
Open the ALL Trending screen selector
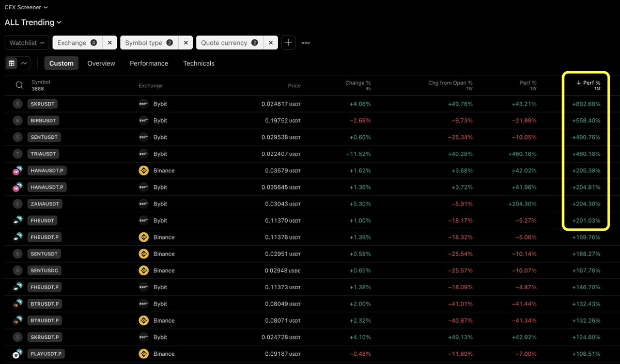33,22
